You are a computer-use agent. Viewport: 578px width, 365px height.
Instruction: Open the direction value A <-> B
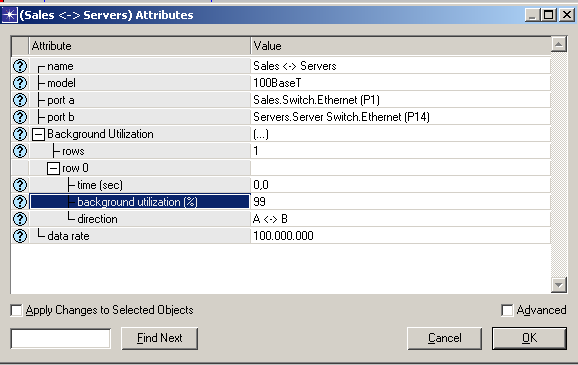tap(400, 219)
